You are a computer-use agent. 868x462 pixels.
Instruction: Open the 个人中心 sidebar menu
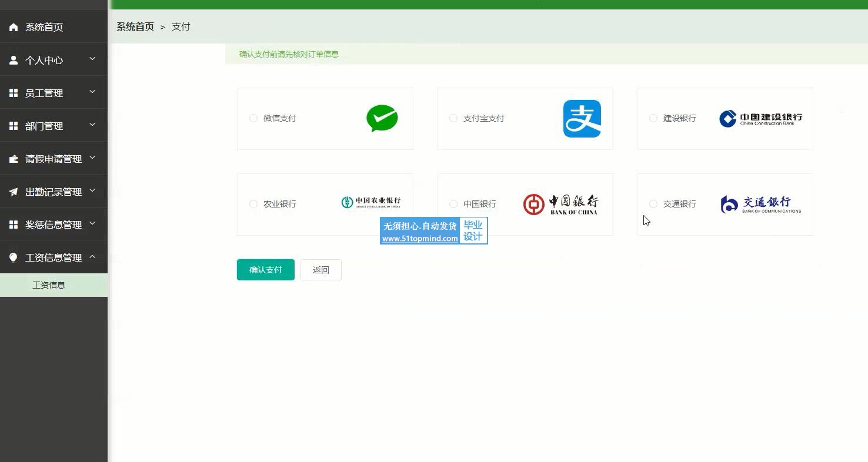coord(54,60)
